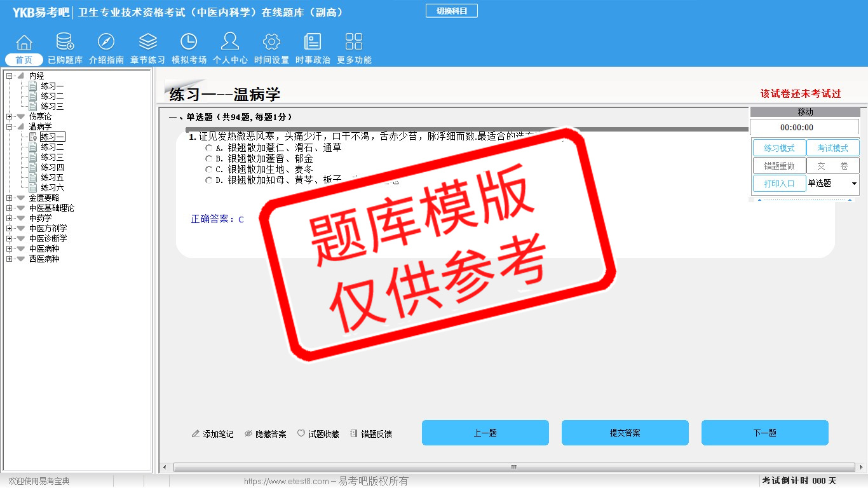Expand the 中医诊断学 tree node
The image size is (868, 488).
10,239
